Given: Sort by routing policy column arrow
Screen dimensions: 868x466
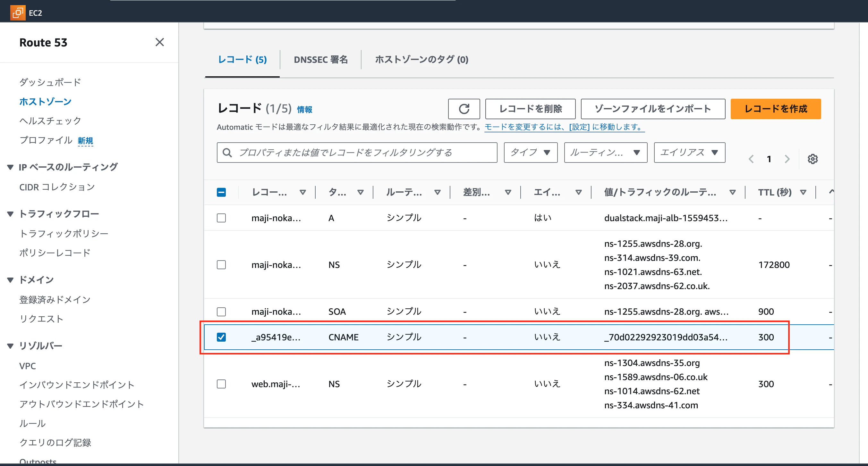Looking at the screenshot, I should (438, 192).
